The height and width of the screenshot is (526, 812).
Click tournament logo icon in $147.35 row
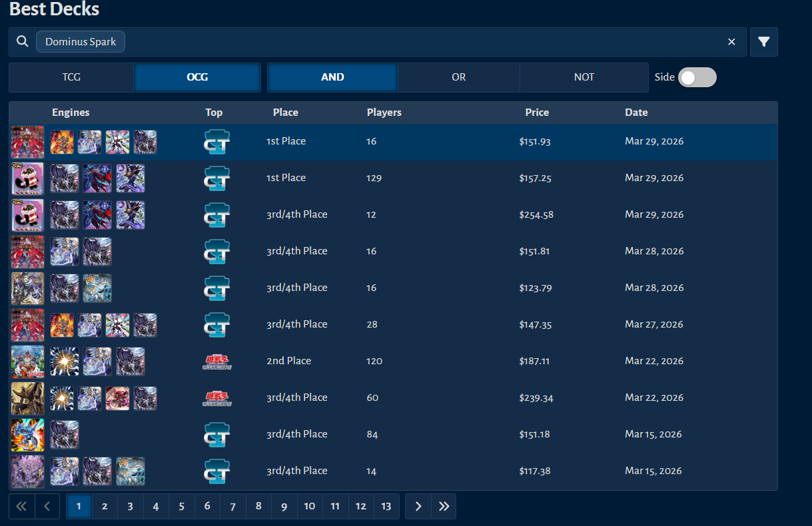pos(216,325)
